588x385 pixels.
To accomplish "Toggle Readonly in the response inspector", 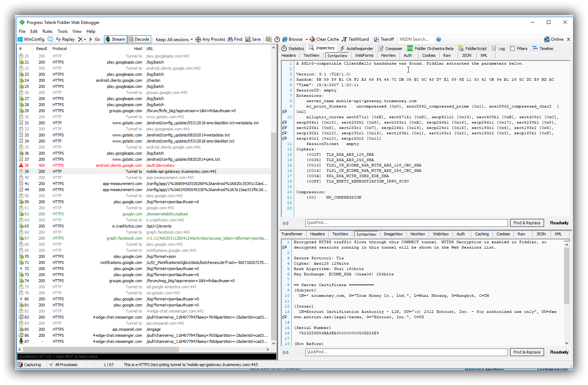I will pos(559,352).
